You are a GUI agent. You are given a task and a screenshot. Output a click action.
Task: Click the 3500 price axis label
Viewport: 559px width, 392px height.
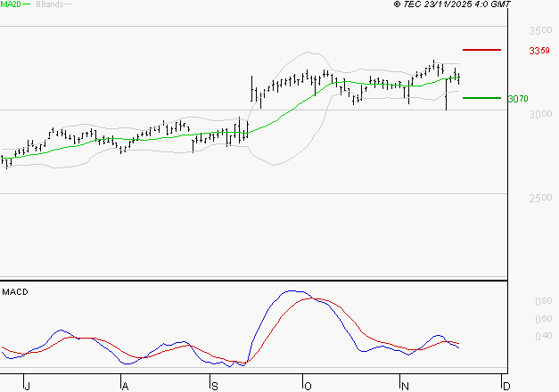tap(540, 30)
